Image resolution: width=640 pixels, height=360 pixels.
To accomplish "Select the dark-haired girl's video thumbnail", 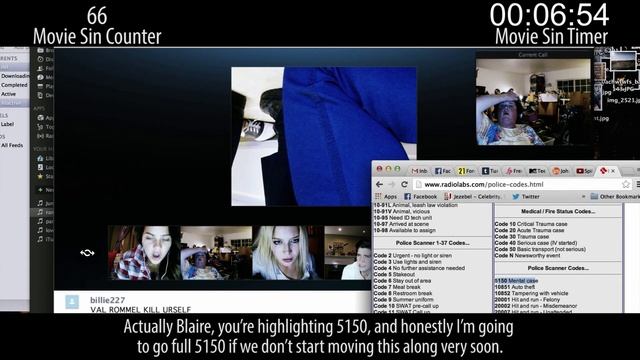I will 144,253.
